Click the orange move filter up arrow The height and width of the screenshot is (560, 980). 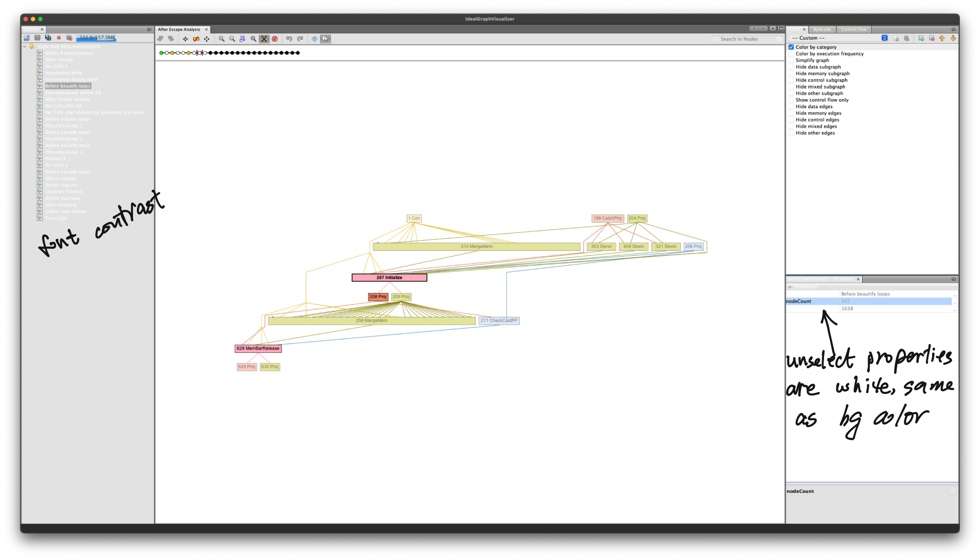point(942,38)
